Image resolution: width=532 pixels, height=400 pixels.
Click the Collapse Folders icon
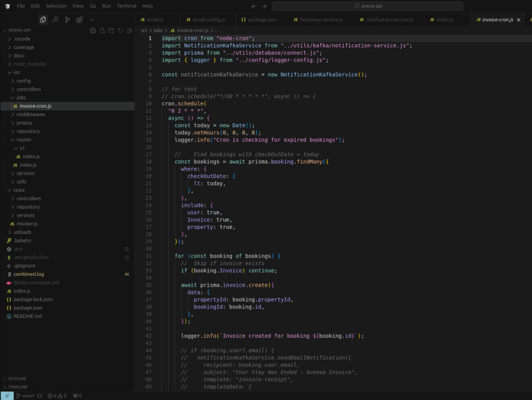pos(129,30)
